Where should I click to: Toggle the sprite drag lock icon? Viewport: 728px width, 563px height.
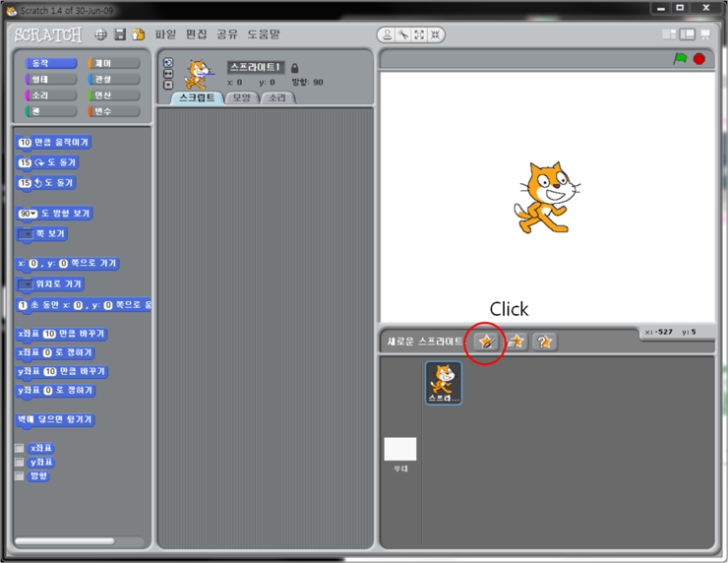tap(294, 68)
